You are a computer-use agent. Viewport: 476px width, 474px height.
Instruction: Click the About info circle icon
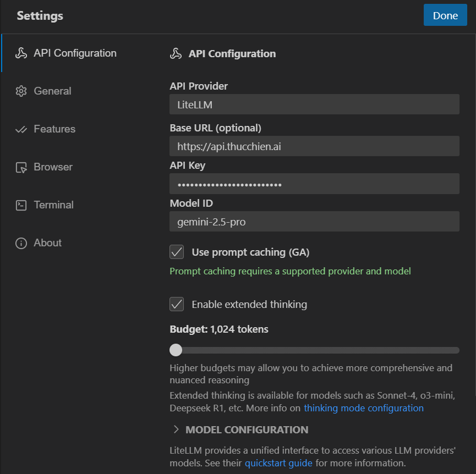[x=21, y=243]
